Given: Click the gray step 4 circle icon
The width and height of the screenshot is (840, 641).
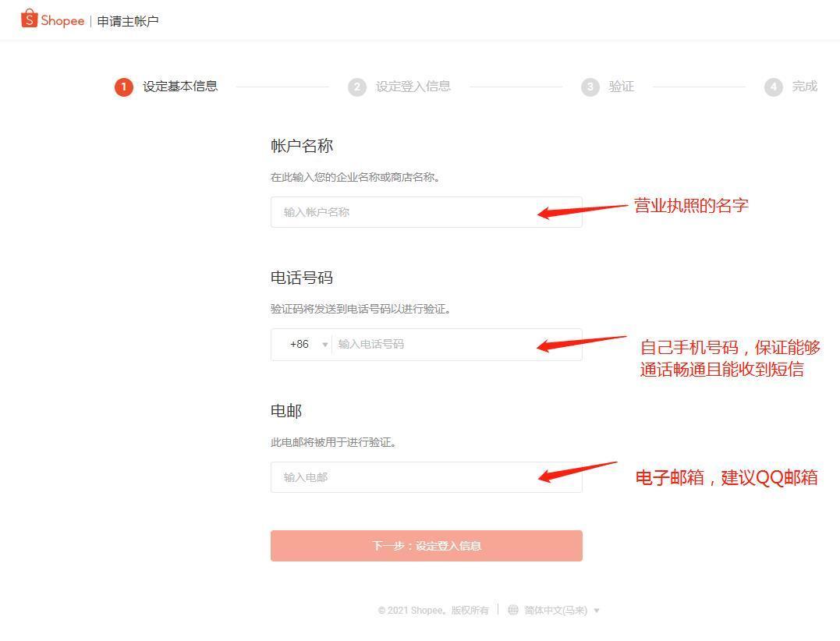Looking at the screenshot, I should click(x=772, y=87).
